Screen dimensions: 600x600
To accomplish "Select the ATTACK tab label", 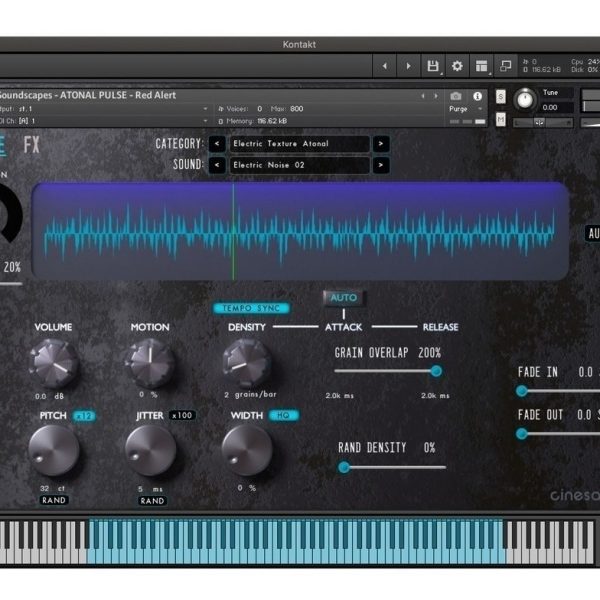I will [x=344, y=327].
